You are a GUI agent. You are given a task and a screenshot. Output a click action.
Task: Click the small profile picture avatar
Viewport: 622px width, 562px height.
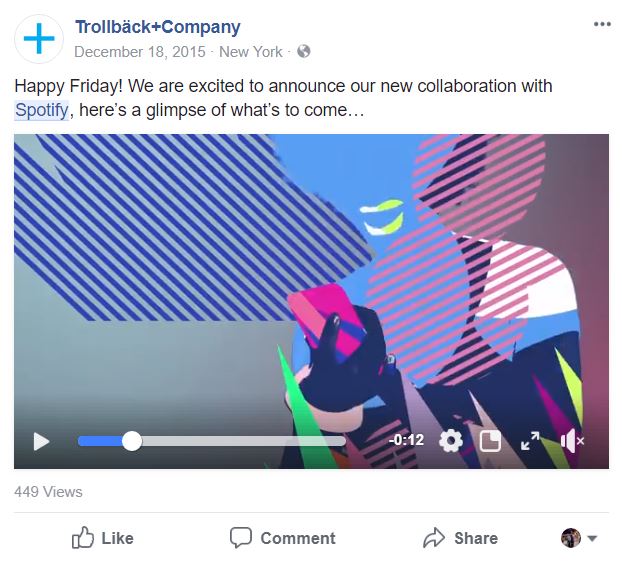(571, 538)
